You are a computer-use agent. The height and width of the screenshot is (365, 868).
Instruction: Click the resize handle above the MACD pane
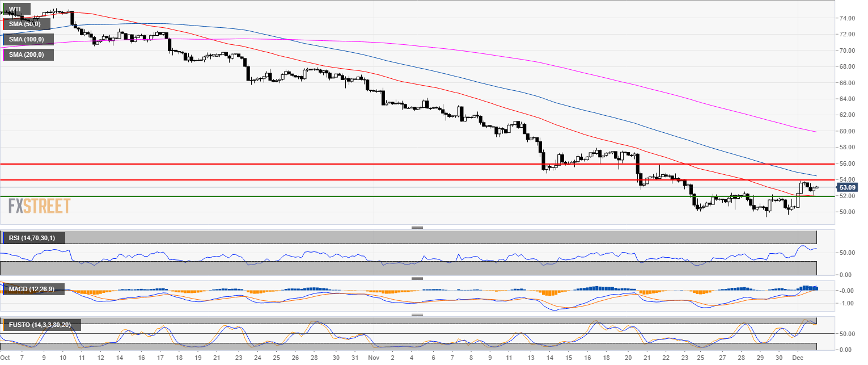click(417, 278)
